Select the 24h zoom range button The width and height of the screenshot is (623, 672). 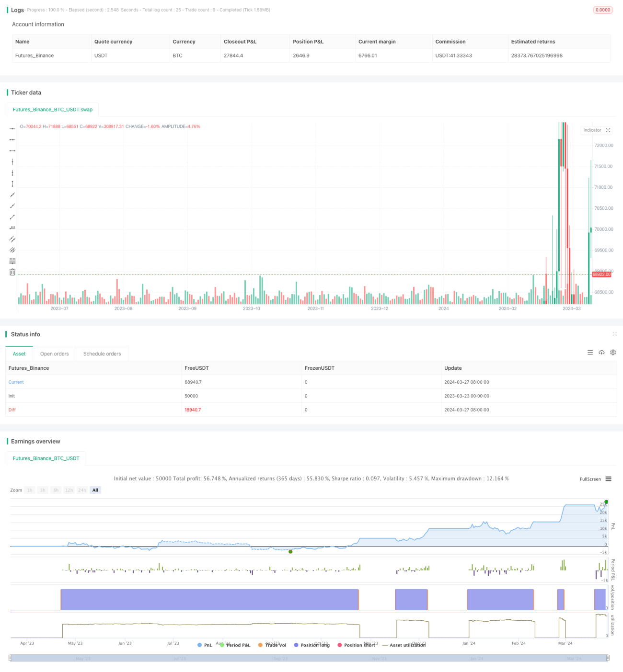82,490
